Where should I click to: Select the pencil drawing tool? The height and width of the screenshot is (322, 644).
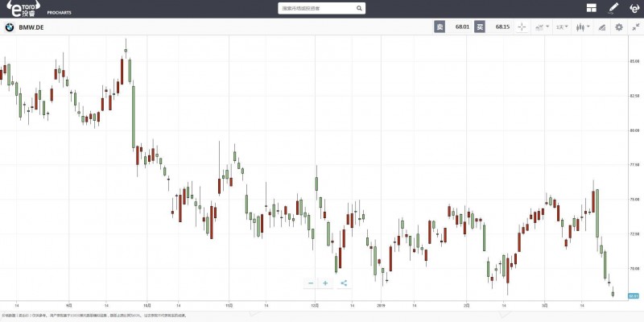click(613, 8)
